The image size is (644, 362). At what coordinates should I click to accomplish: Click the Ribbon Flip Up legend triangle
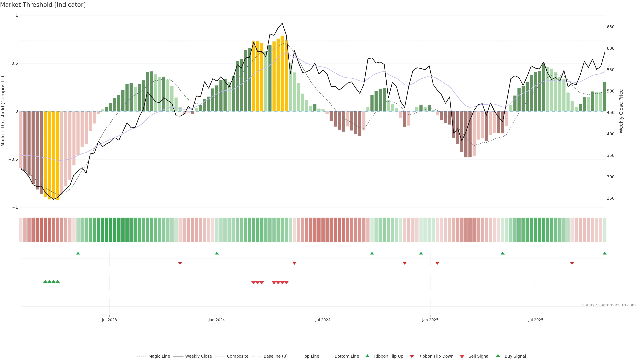[x=367, y=356]
